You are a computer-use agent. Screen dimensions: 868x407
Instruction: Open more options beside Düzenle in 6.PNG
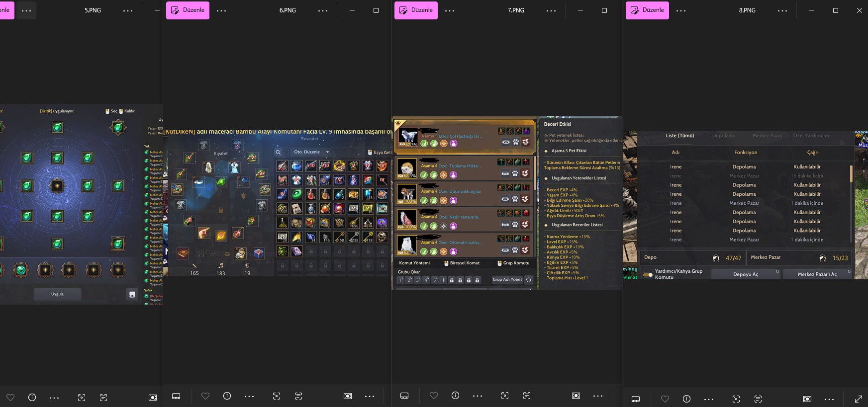coord(221,10)
